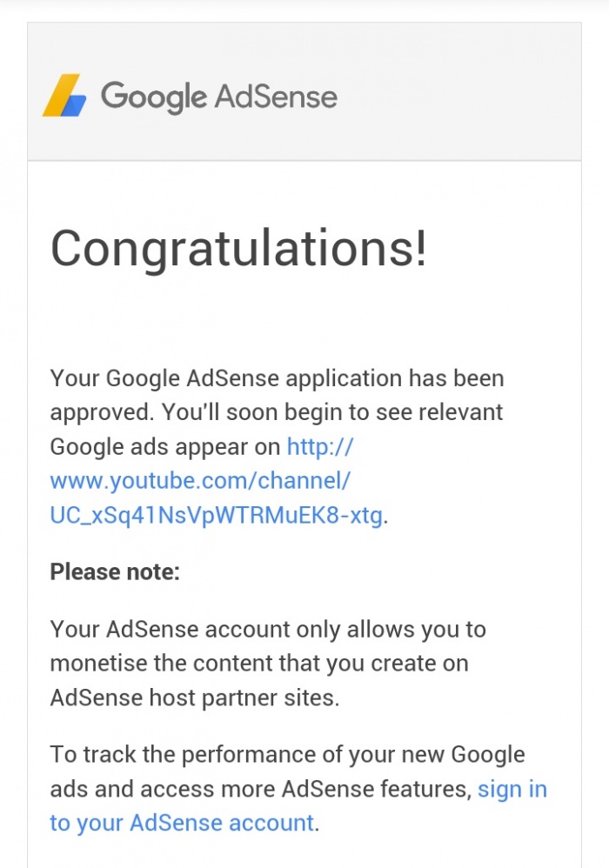This screenshot has width=609, height=868.
Task: Click the "AdSense" wordmark in the header
Action: [x=276, y=96]
